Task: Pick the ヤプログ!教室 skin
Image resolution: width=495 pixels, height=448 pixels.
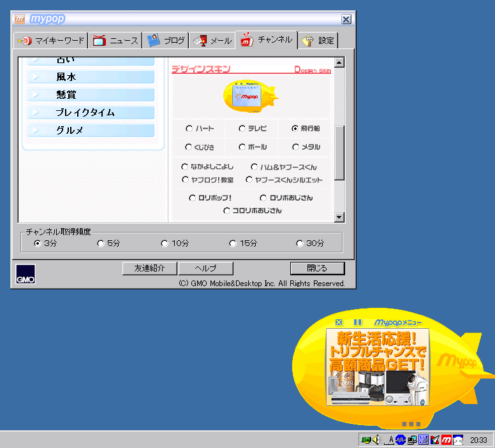Action: coord(186,180)
